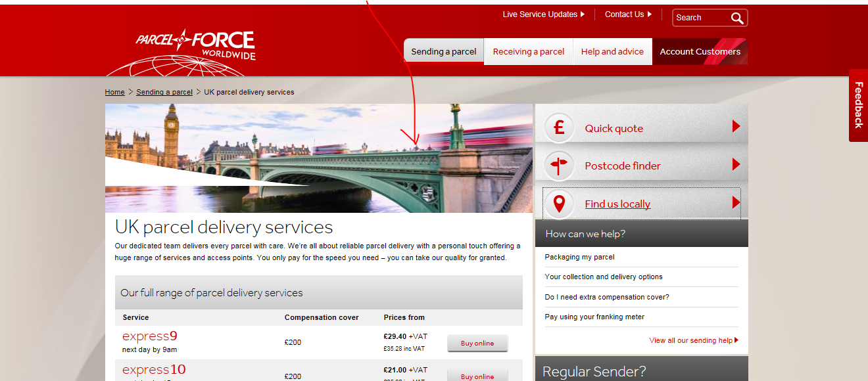Click the next day by 9am text
This screenshot has width=868, height=381.
[149, 349]
